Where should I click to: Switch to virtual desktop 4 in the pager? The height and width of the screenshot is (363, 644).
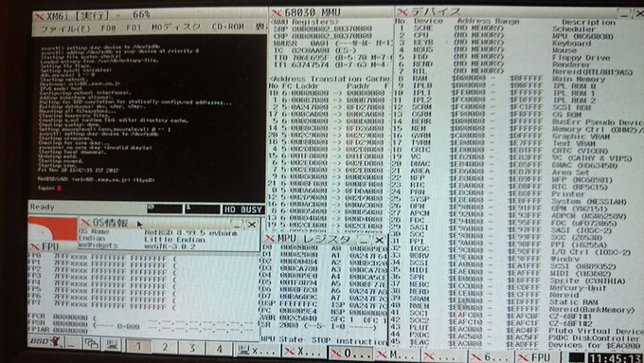tap(219, 349)
